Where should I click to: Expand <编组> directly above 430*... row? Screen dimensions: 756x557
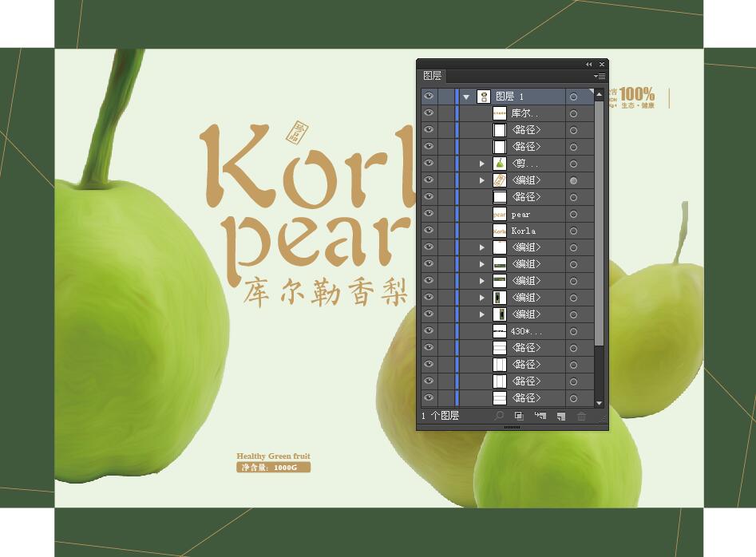coord(481,314)
